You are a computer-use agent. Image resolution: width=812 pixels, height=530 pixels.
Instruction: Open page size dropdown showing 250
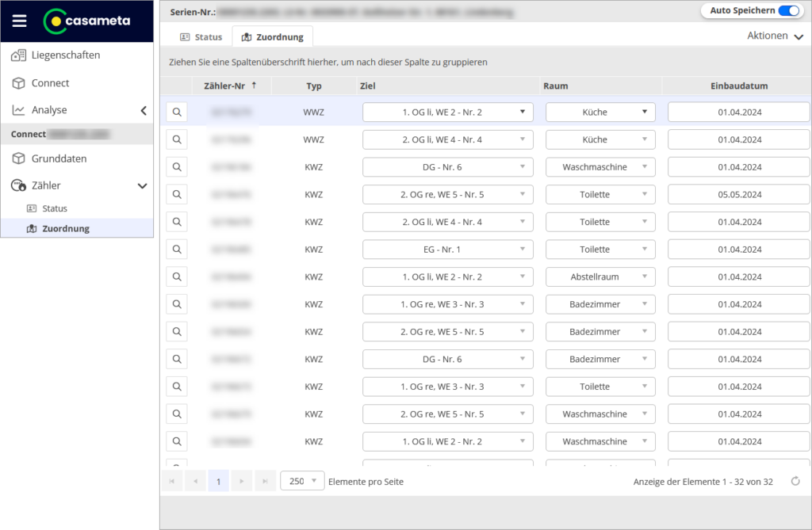click(x=303, y=482)
